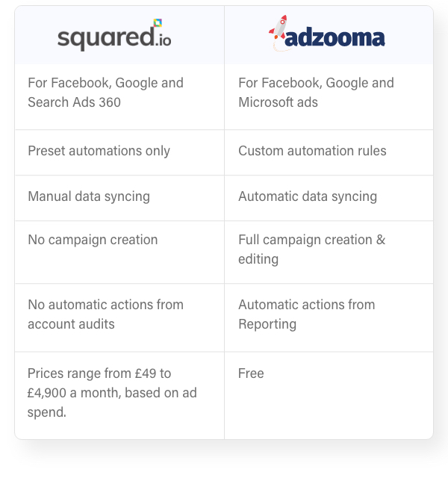Click the squared.io pricing text
Image resolution: width=448 pixels, height=478 pixels.
click(112, 393)
